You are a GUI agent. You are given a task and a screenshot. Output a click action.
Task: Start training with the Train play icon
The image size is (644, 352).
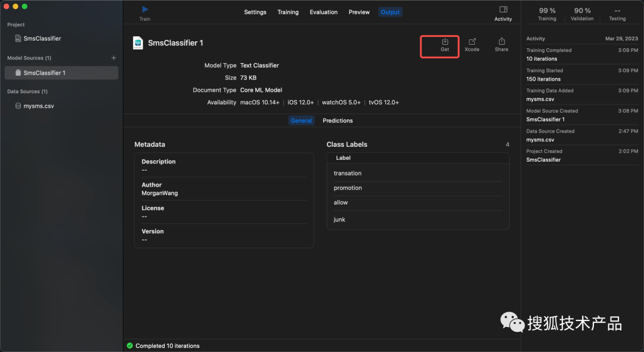point(145,10)
